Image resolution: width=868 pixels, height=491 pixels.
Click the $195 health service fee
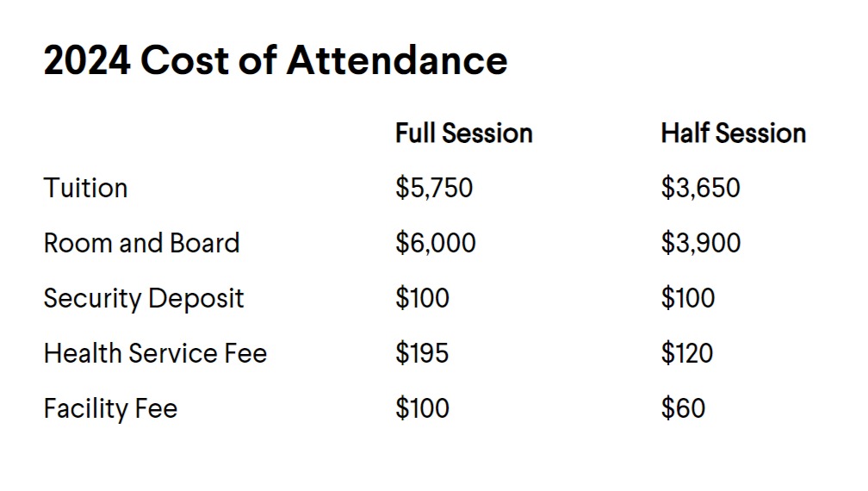[x=422, y=353]
